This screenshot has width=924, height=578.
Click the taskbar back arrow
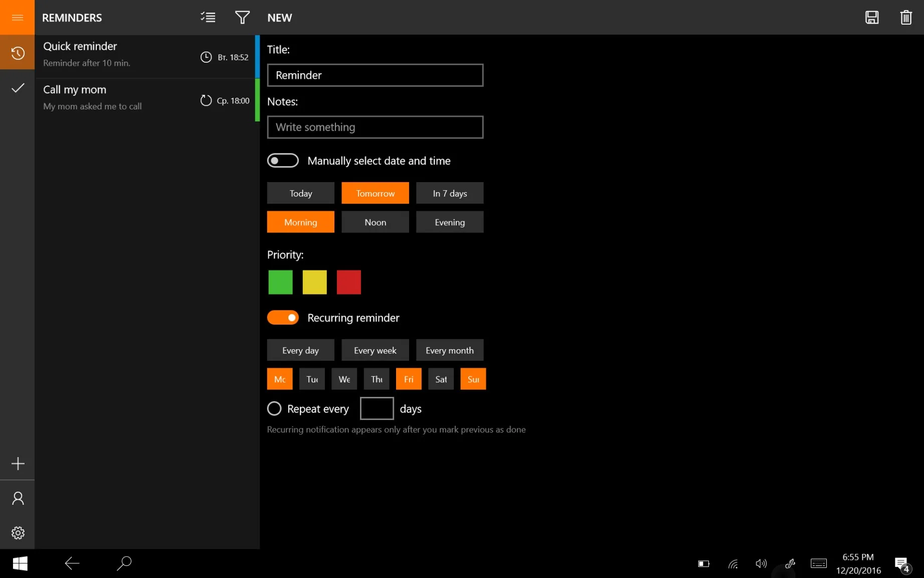tap(72, 563)
